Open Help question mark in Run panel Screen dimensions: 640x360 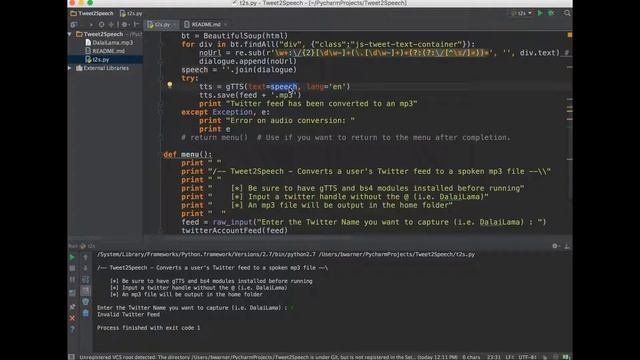72,329
